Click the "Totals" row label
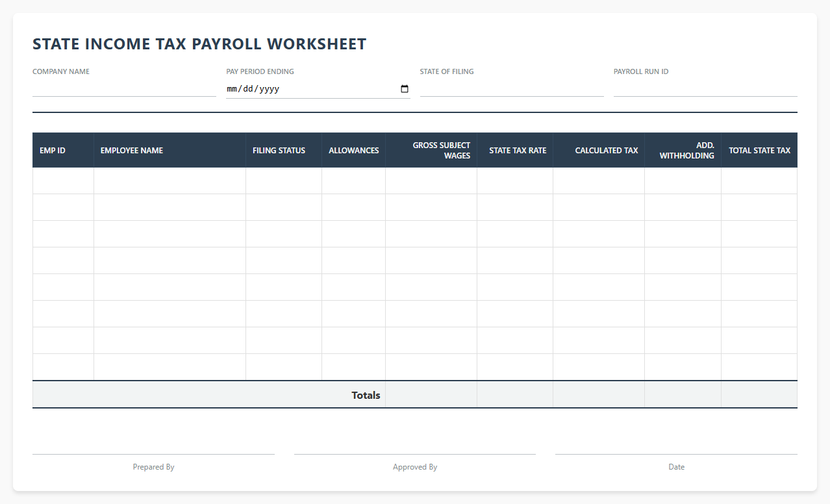Image resolution: width=830 pixels, height=504 pixels. point(366,395)
